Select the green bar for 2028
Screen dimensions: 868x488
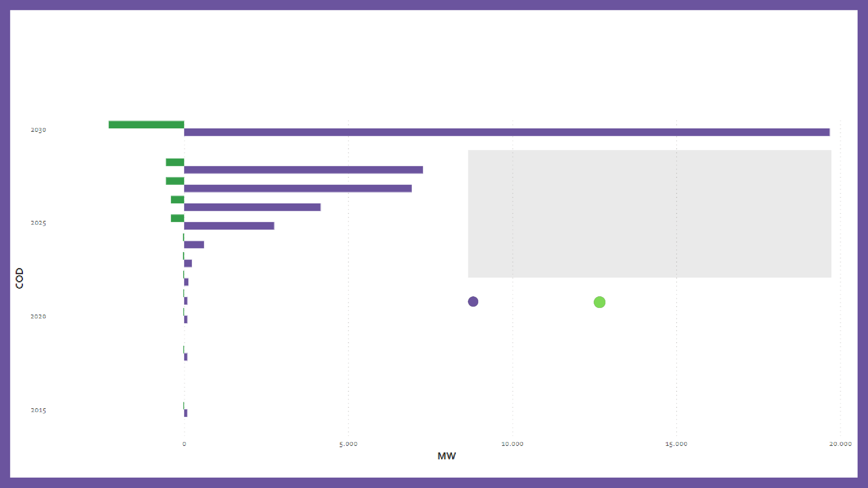(x=175, y=162)
